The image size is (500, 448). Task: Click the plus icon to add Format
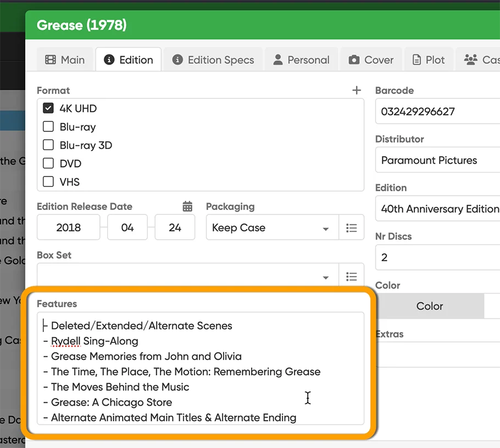tap(357, 90)
